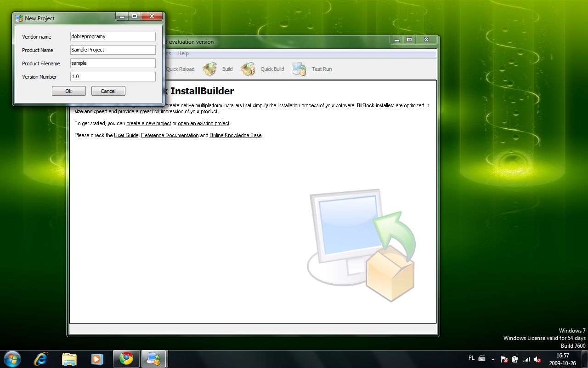Open the Action Center flag icon

click(x=504, y=359)
